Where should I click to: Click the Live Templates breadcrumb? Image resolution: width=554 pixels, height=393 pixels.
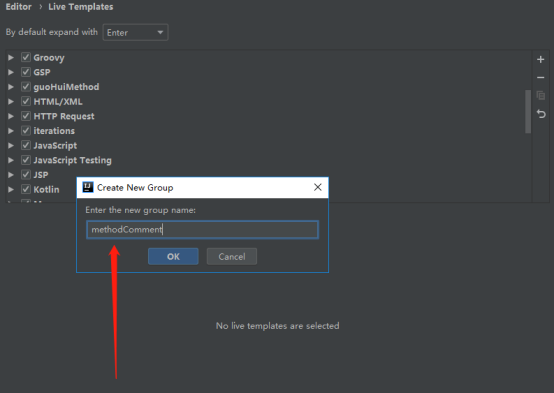[81, 7]
